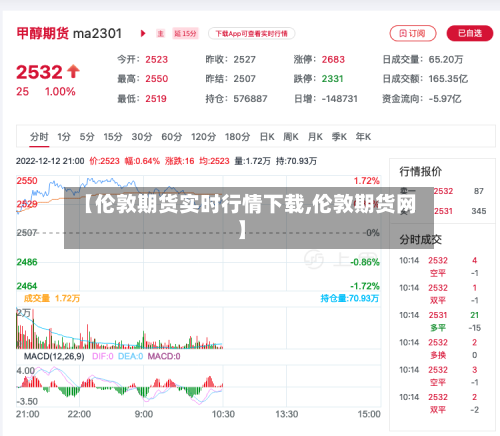Click the 日成交额 value 165.35亿

tap(448, 79)
